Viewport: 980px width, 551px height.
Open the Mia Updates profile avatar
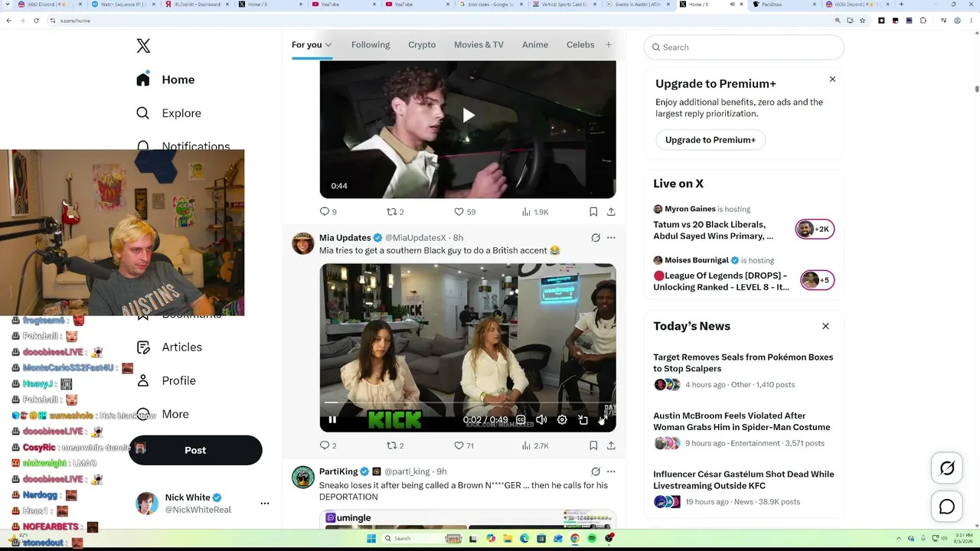click(303, 243)
